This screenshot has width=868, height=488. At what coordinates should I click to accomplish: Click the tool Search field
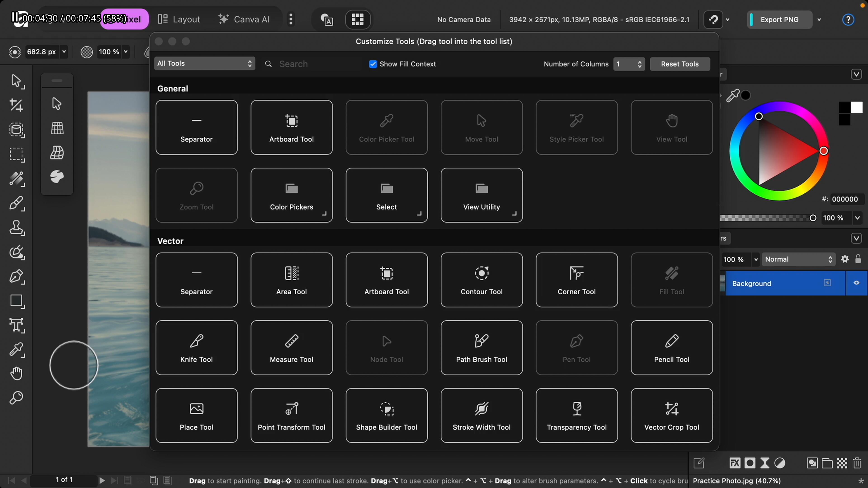pyautogui.click(x=313, y=64)
